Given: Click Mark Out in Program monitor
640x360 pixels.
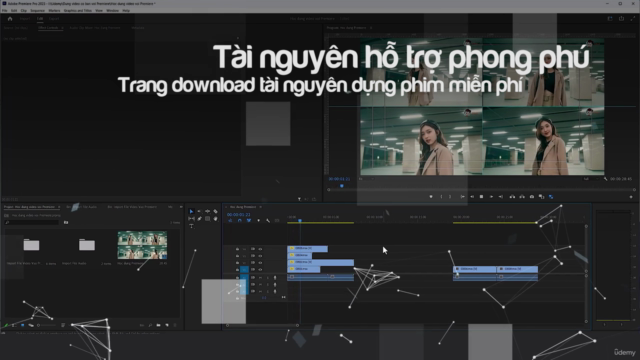Looking at the screenshot, I should pos(450,197).
